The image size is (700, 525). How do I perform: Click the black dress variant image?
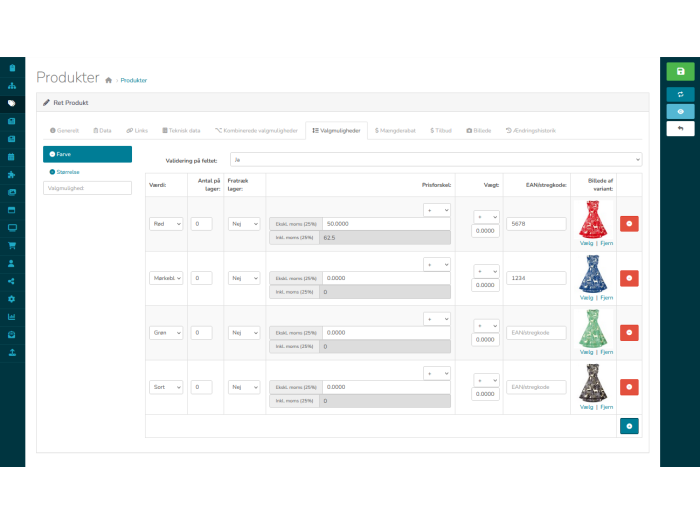click(593, 383)
